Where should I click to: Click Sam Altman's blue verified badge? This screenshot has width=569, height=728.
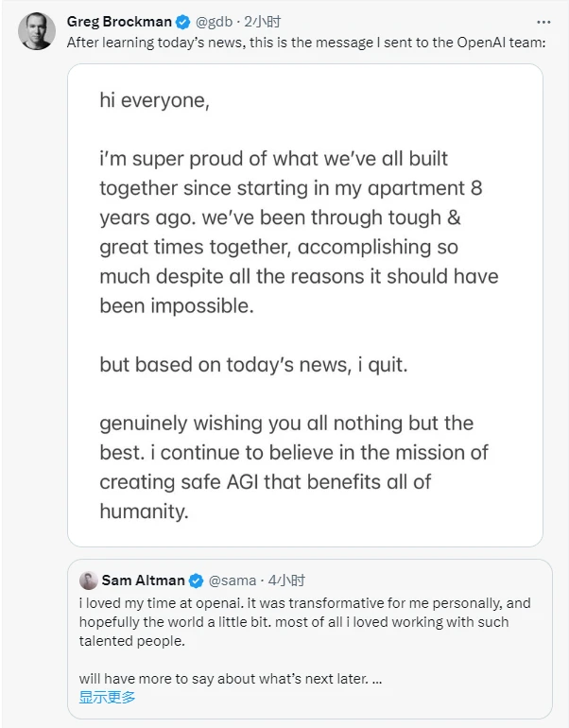196,581
